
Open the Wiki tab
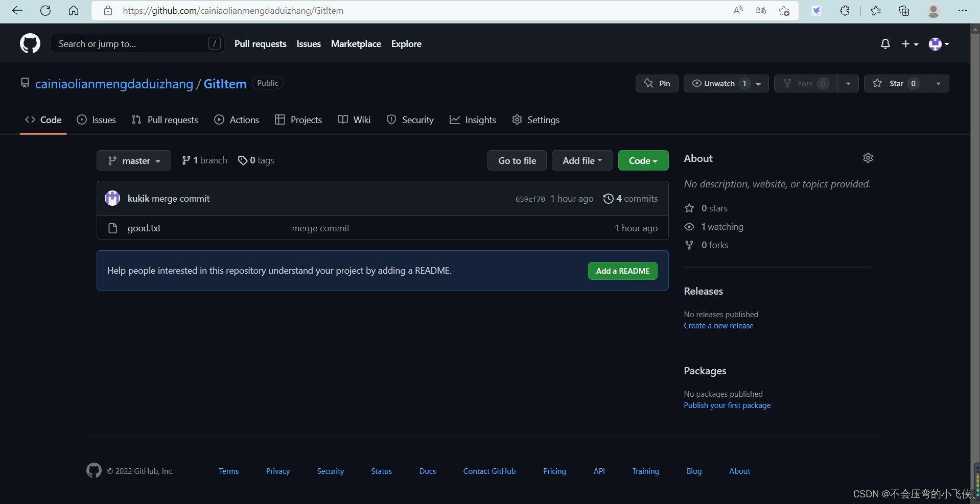(x=354, y=119)
